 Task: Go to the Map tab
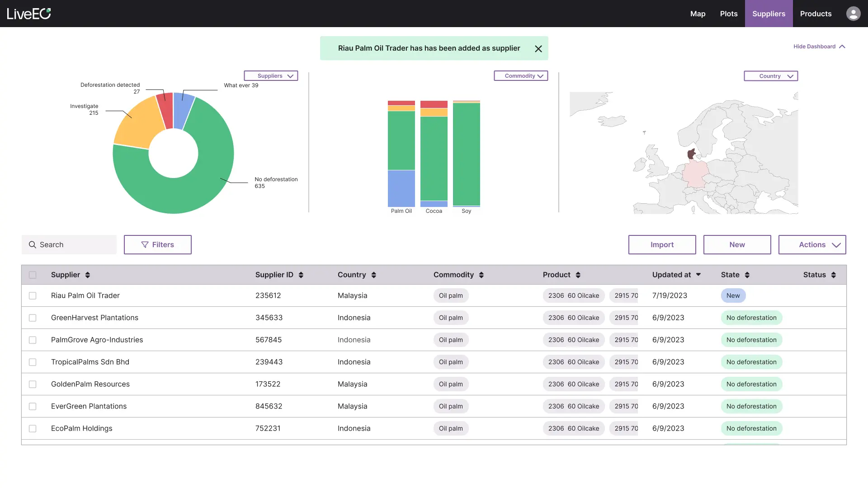pyautogui.click(x=698, y=14)
